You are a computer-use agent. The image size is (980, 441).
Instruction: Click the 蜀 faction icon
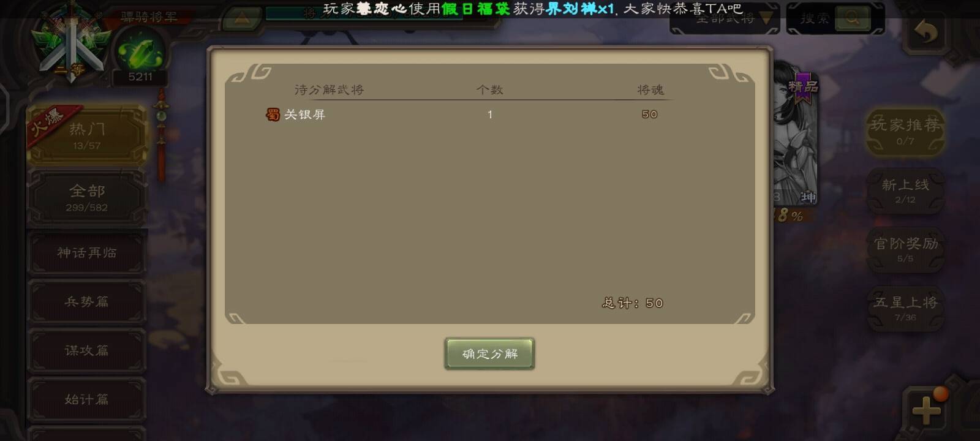point(273,115)
